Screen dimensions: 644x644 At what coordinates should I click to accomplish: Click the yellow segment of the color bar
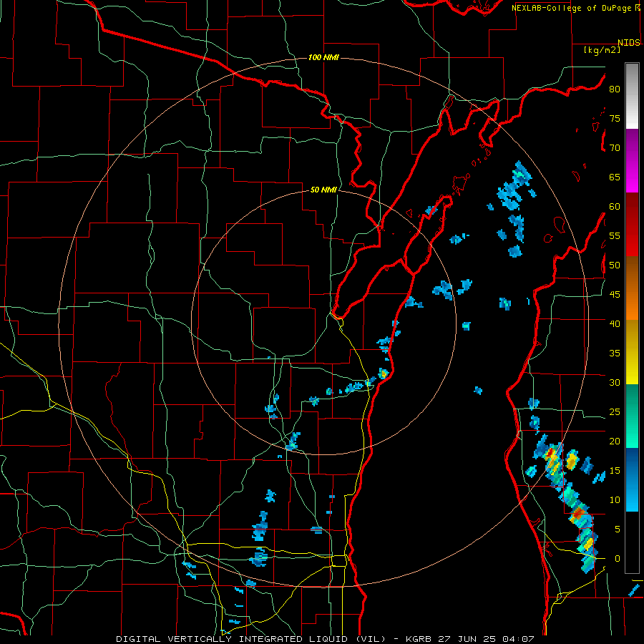pyautogui.click(x=632, y=352)
